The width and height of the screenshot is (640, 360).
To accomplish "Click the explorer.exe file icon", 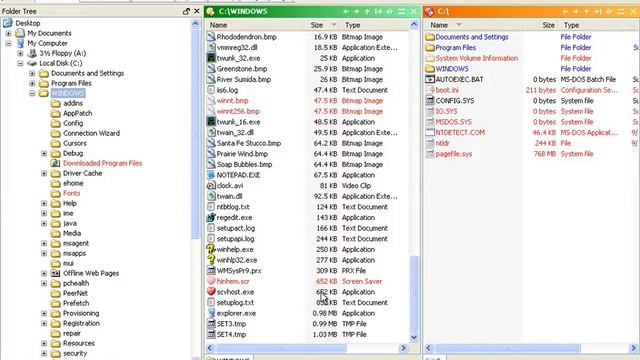I will (211, 313).
